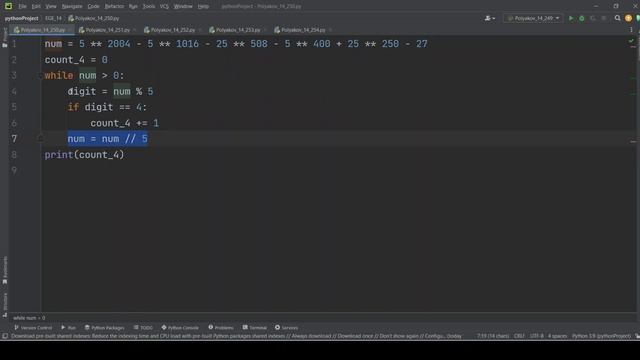Open the Version Control tool window
Viewport: 640px width, 360px height.
click(33, 328)
